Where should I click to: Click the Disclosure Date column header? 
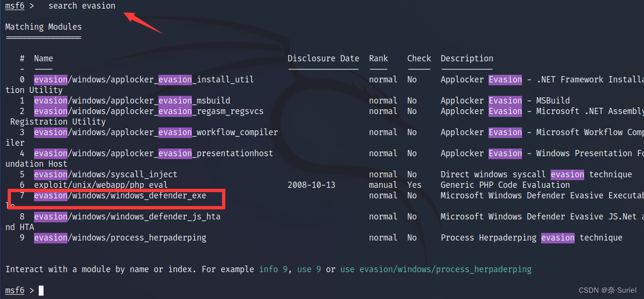pyautogui.click(x=323, y=58)
